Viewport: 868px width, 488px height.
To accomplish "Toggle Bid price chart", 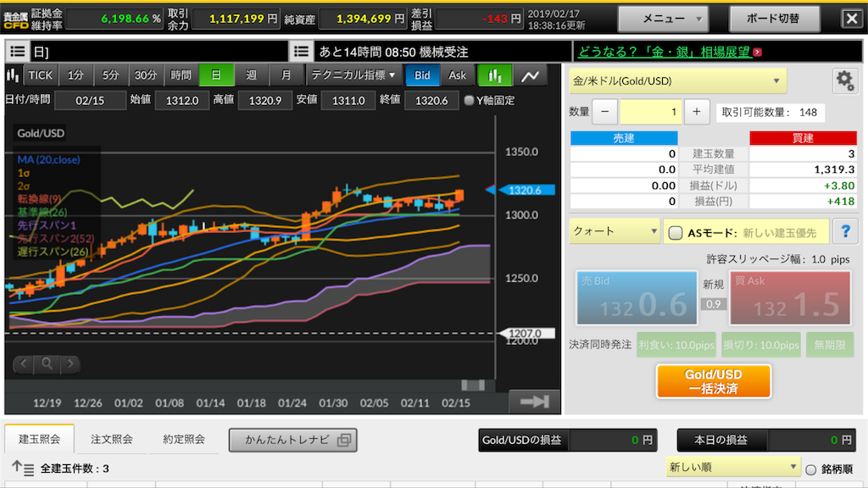I will (422, 75).
